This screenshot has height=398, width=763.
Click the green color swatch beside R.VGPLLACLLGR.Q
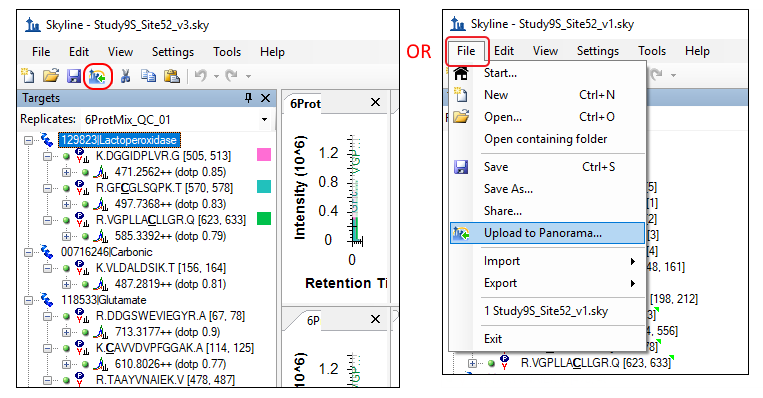click(264, 219)
